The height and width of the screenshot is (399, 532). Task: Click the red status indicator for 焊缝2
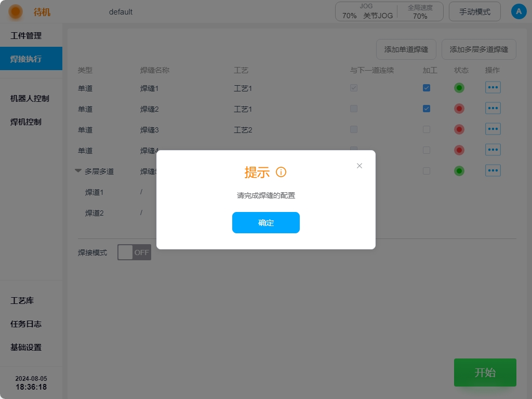tap(459, 109)
